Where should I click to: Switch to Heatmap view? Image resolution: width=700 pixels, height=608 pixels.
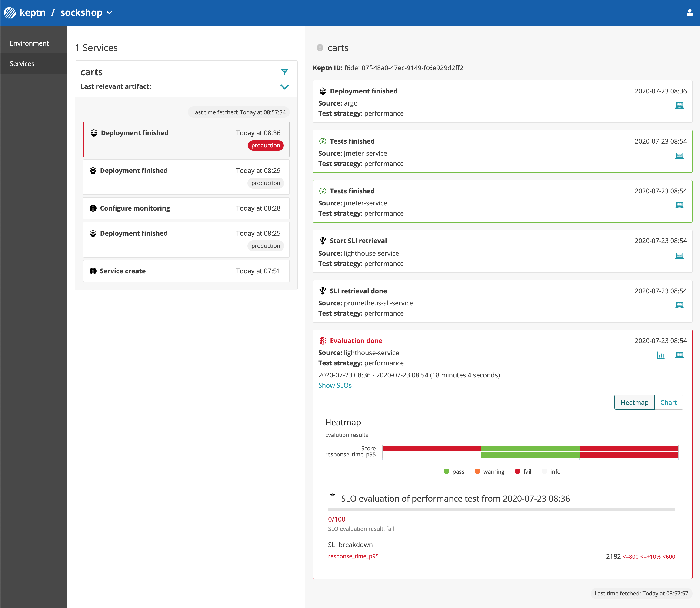tap(634, 402)
